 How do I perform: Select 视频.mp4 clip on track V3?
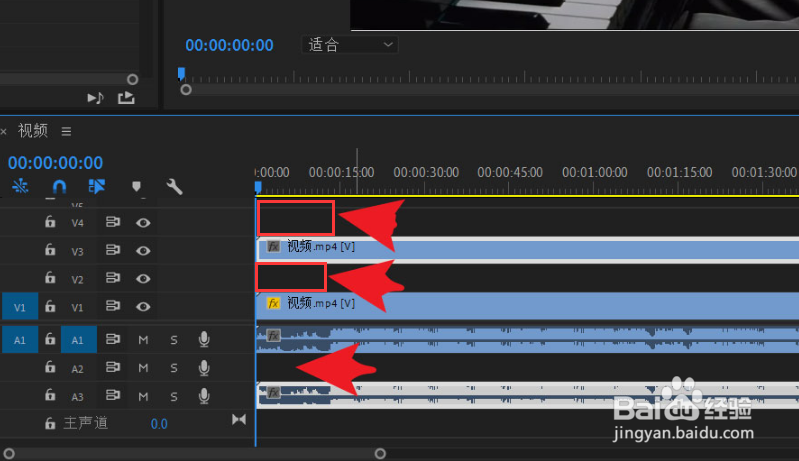tap(527, 250)
